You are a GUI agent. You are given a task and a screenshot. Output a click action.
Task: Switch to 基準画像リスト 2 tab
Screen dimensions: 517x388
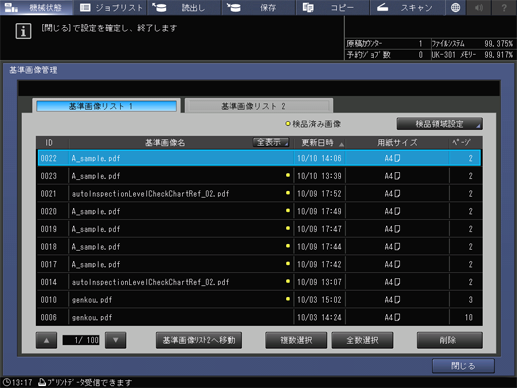[259, 106]
